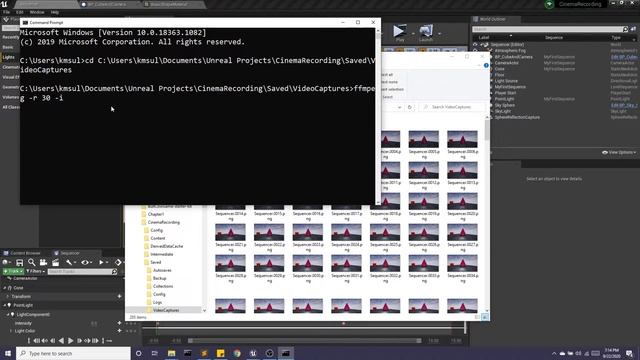Viewport: 640px width, 360px height.
Task: Open the Edit menu in Unreal
Action: click(20, 12)
